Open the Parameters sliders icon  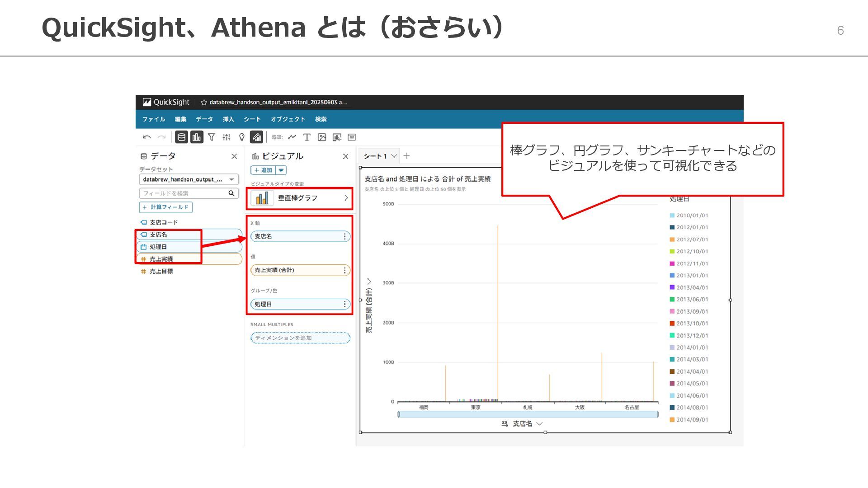pyautogui.click(x=226, y=137)
